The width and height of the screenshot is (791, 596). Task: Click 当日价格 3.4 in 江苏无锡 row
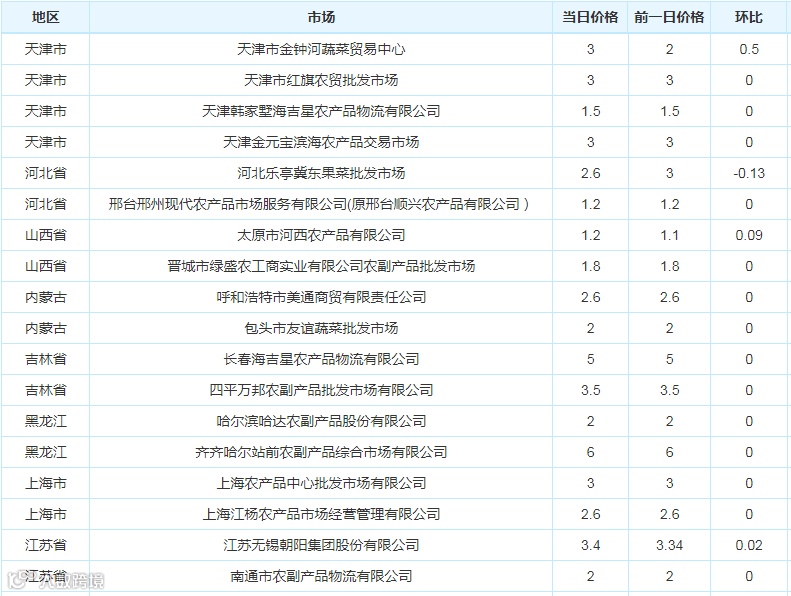coord(590,546)
